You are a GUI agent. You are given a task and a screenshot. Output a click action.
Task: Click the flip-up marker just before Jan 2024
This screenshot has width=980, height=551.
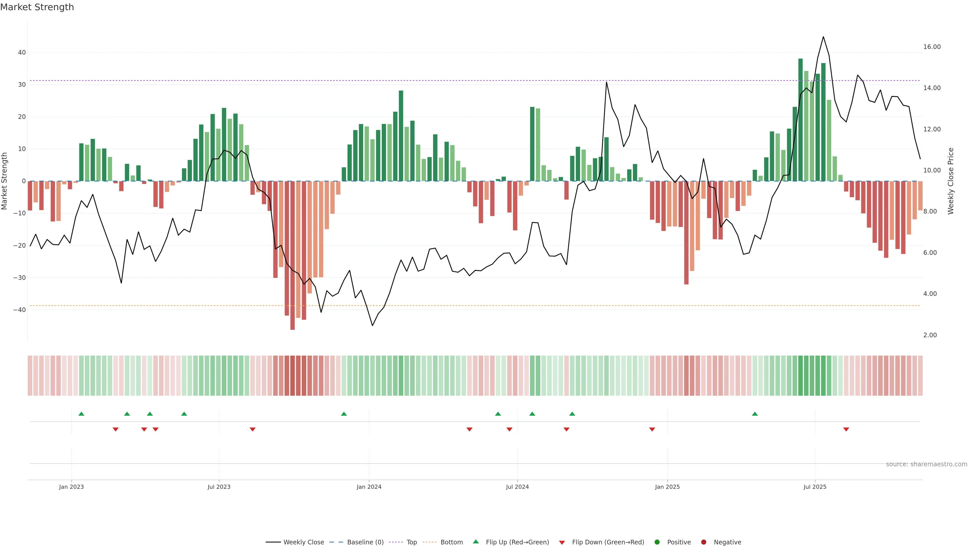click(344, 414)
